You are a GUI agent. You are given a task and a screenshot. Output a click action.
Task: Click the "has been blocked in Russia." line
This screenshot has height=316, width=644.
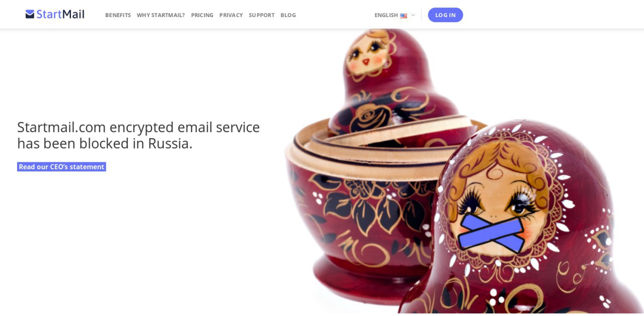[x=105, y=143]
